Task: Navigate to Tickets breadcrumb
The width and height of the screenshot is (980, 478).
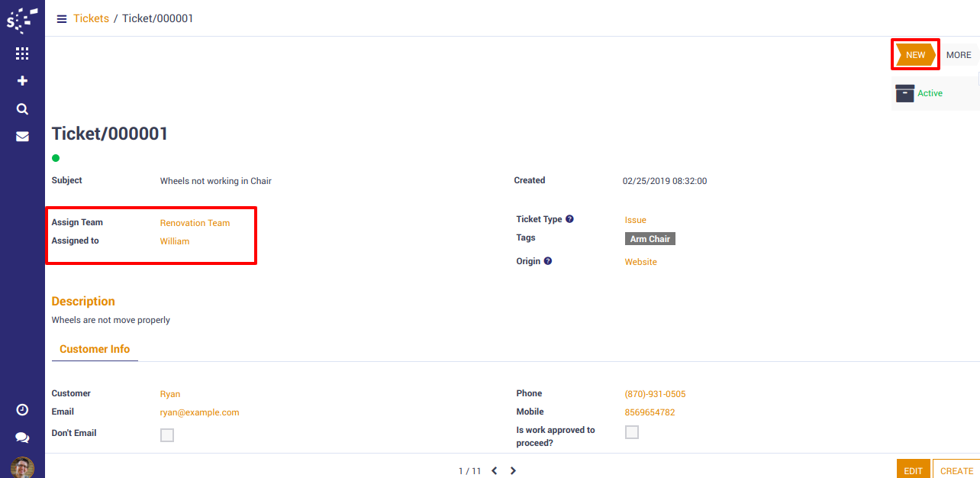Action: click(x=91, y=18)
